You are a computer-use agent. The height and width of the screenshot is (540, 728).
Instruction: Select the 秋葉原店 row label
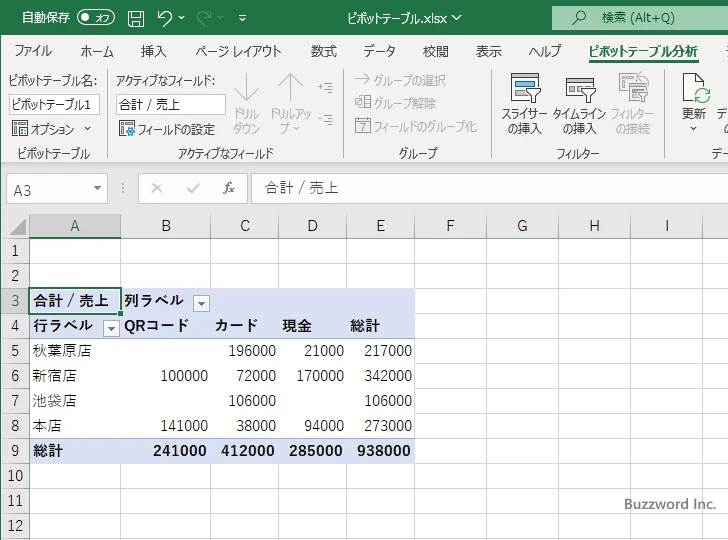tap(75, 351)
